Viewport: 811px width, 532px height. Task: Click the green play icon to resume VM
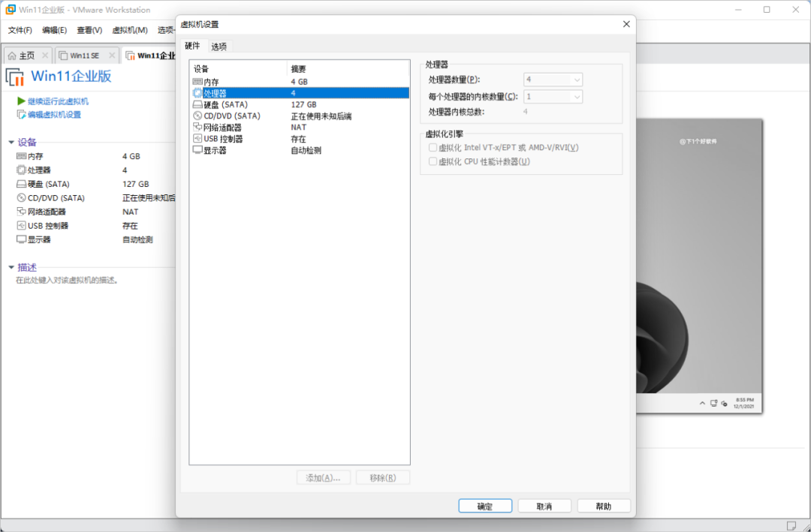(21, 101)
